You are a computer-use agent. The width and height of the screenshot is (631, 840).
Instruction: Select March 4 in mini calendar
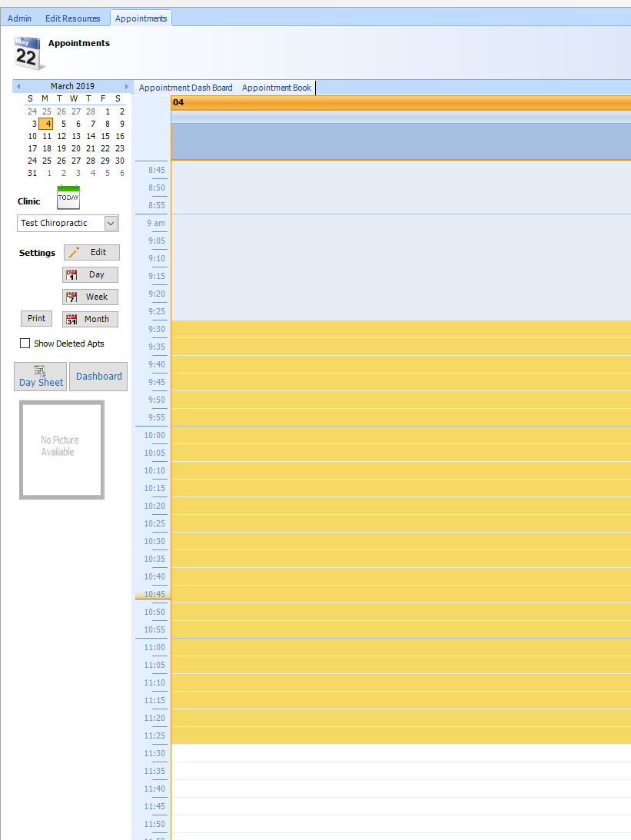coord(46,124)
